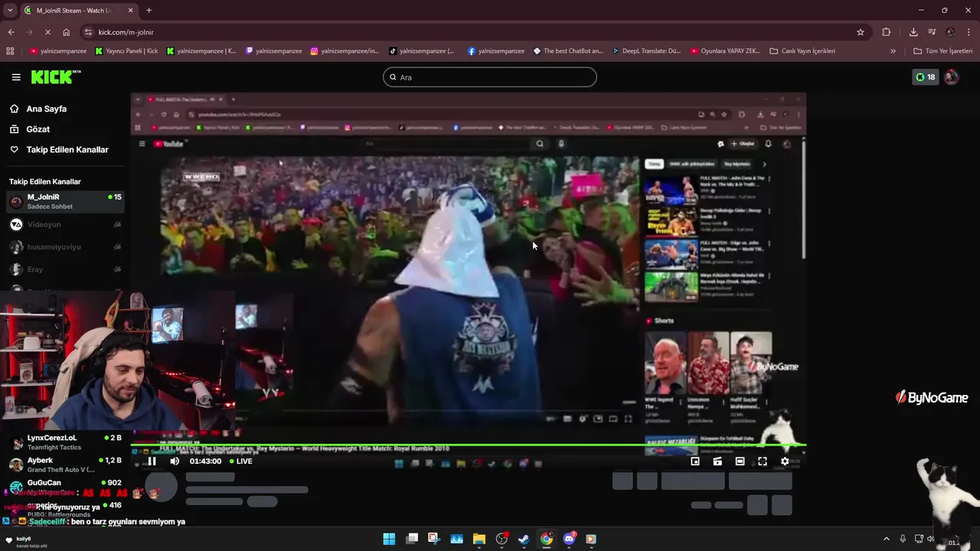Open a new Chrome tab
Viewport: 980px width, 551px height.
tap(149, 11)
